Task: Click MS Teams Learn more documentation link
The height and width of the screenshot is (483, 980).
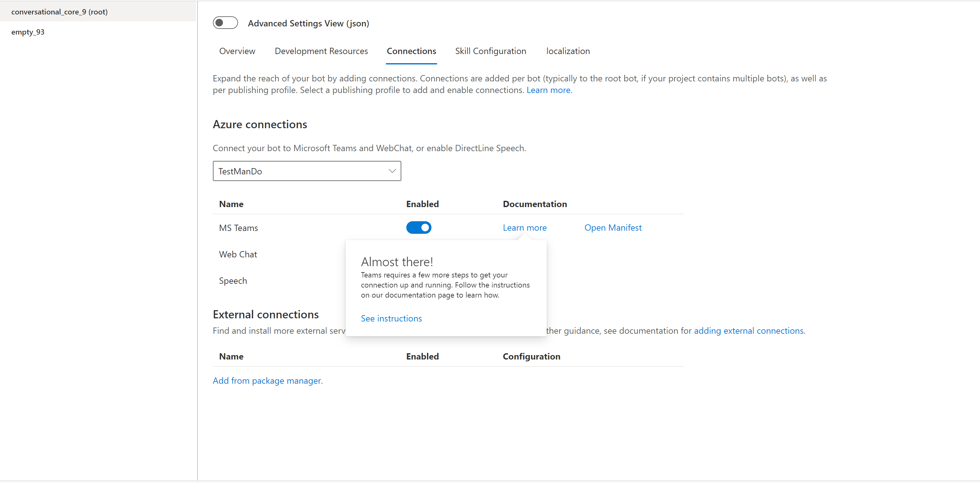Action: point(524,228)
